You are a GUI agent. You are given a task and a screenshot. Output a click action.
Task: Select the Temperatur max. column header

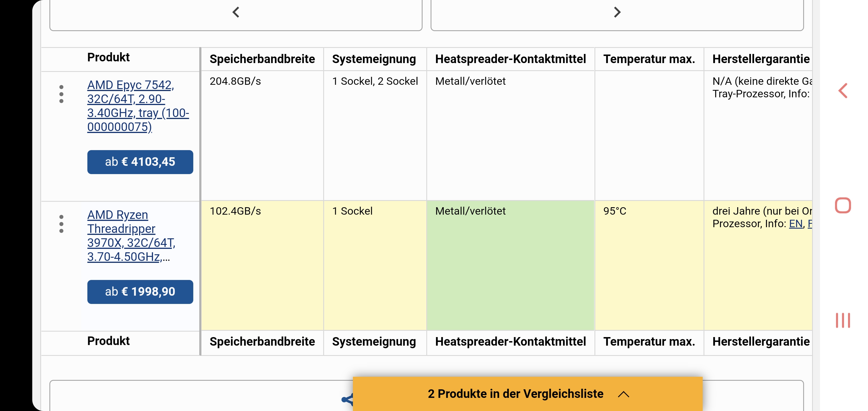coord(649,59)
